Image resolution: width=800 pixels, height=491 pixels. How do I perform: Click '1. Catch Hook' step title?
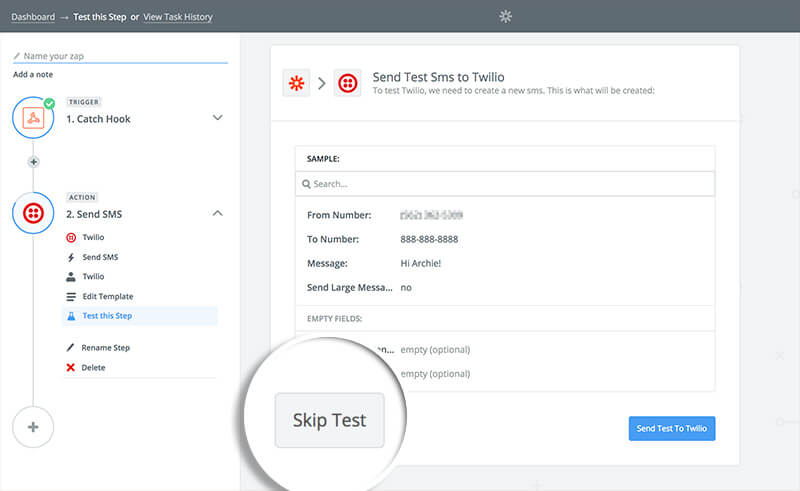(98, 119)
